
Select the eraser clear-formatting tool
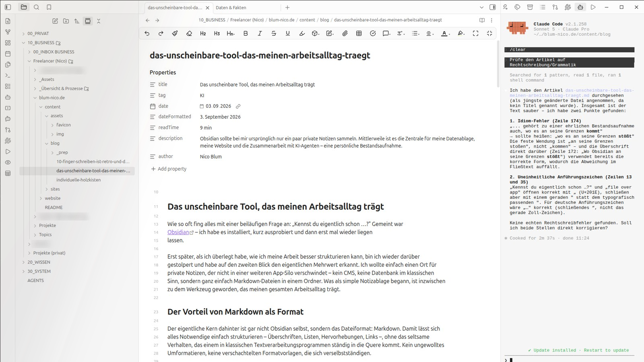tap(189, 33)
